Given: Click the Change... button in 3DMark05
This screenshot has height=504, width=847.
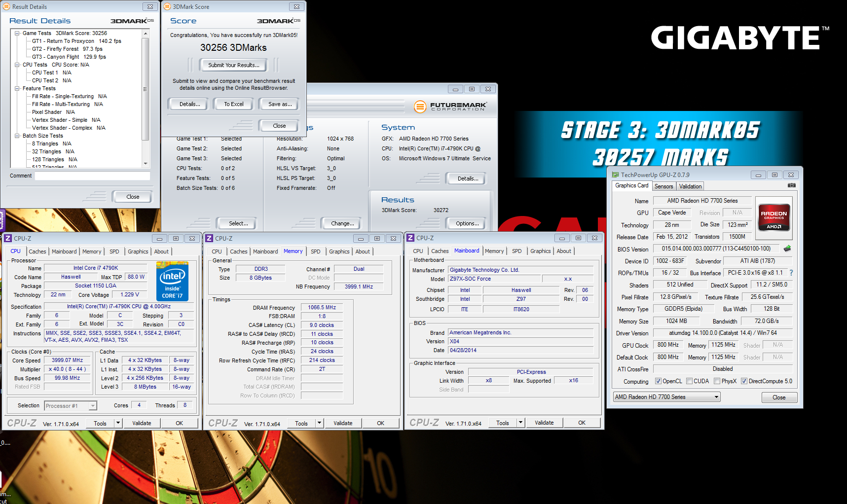Looking at the screenshot, I should click(x=342, y=223).
